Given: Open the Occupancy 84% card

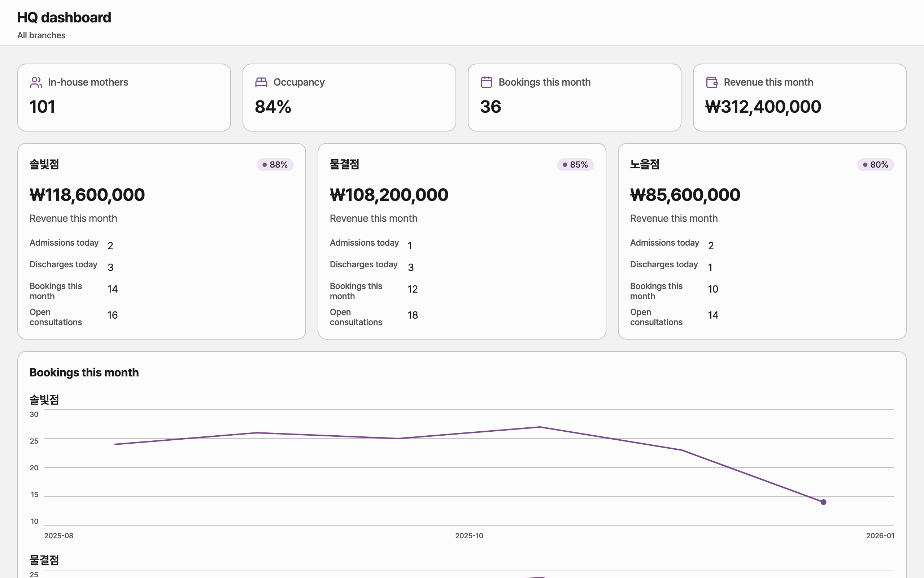Looking at the screenshot, I should point(349,98).
